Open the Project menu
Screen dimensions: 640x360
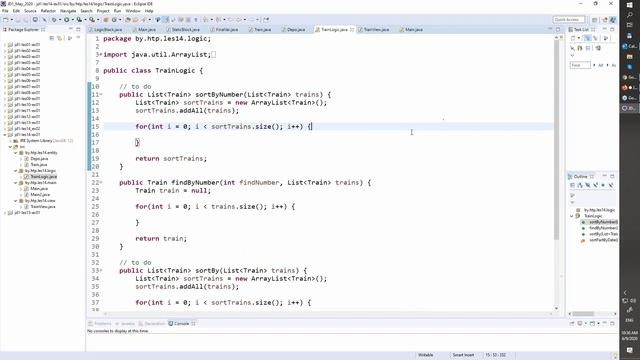(103, 11)
